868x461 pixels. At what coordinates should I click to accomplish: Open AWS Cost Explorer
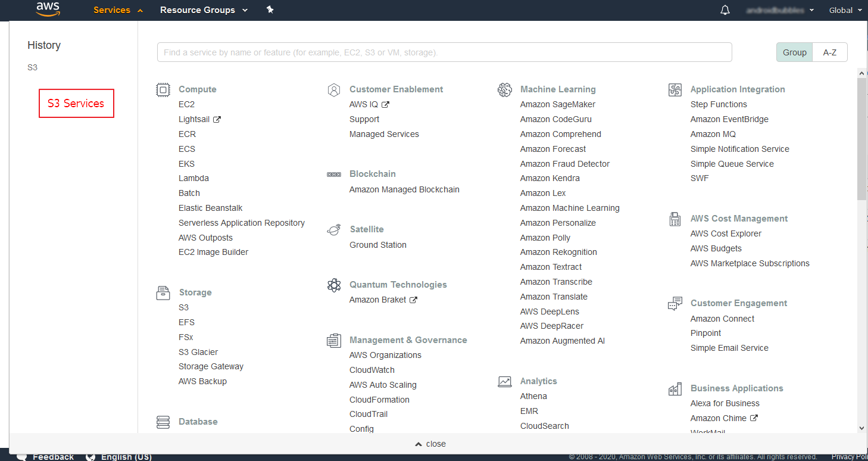point(726,233)
